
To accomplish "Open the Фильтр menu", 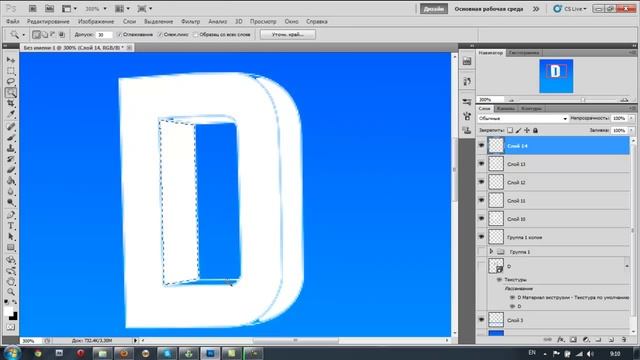I will pyautogui.click(x=190, y=22).
